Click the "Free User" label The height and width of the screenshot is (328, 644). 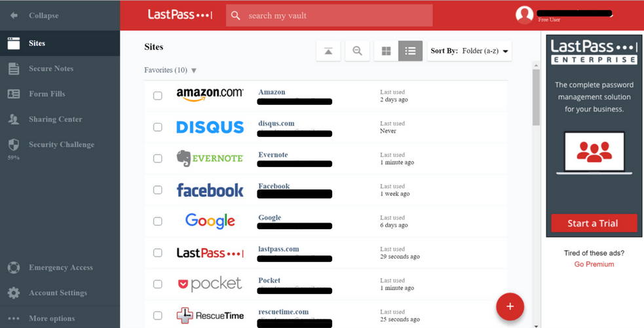[549, 20]
